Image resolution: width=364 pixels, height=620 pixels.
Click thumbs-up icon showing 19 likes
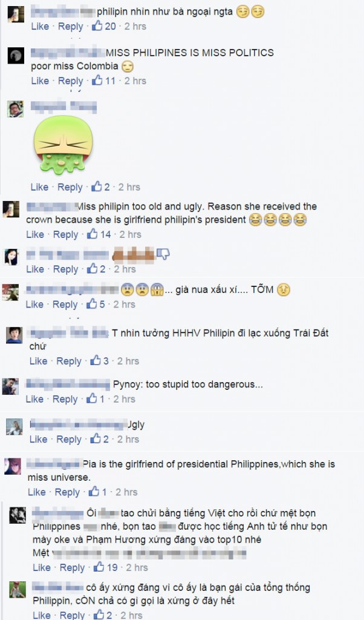click(99, 567)
